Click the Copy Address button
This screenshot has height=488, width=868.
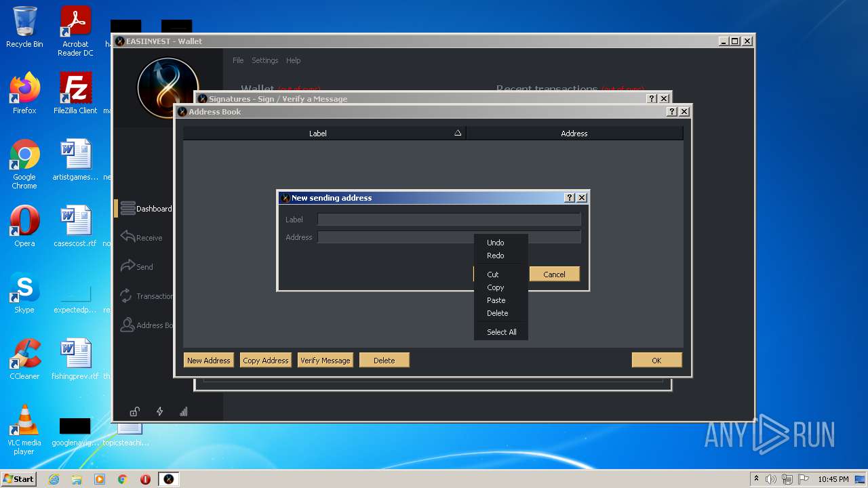click(266, 361)
